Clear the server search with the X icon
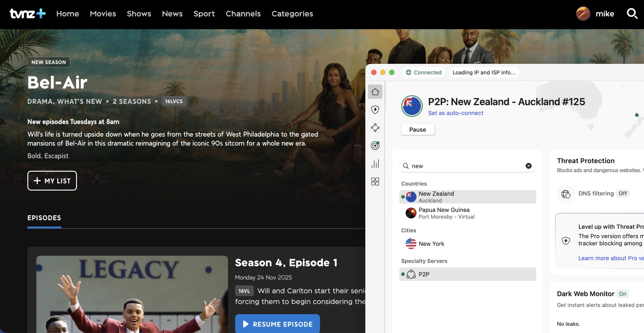Screen dimensions: 644x333 528,166
